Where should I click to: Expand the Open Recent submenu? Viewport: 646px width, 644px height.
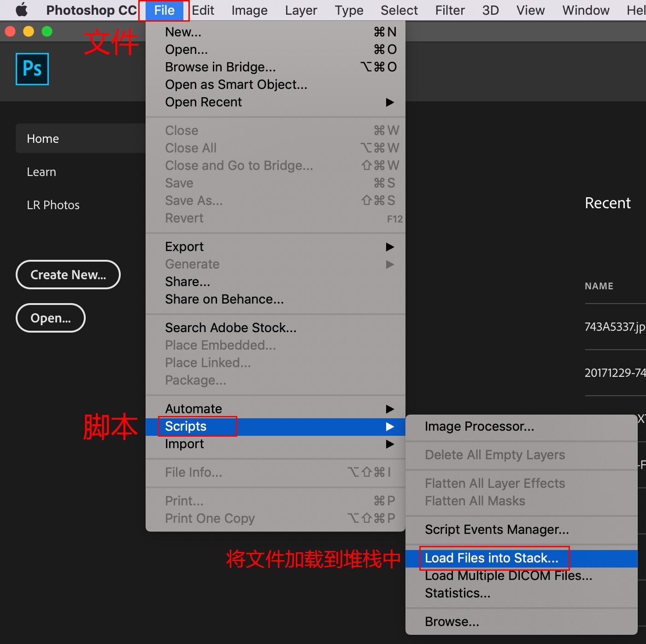pos(276,102)
